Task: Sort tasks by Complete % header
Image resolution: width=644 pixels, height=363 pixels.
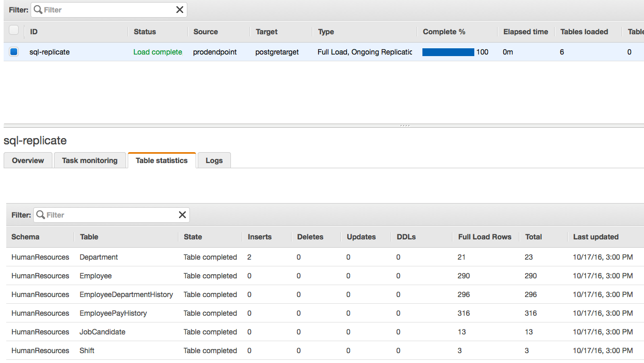Action: (x=444, y=32)
